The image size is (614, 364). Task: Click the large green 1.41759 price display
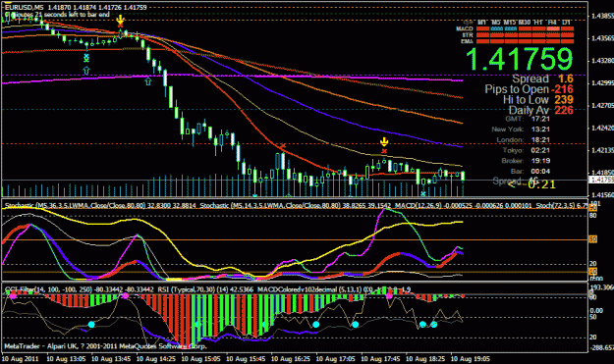pos(520,60)
